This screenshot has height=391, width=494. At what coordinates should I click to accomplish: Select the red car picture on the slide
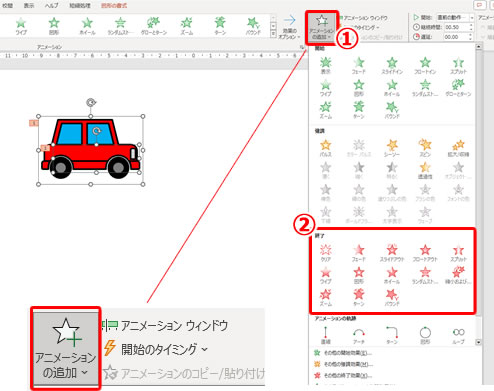[x=90, y=149]
